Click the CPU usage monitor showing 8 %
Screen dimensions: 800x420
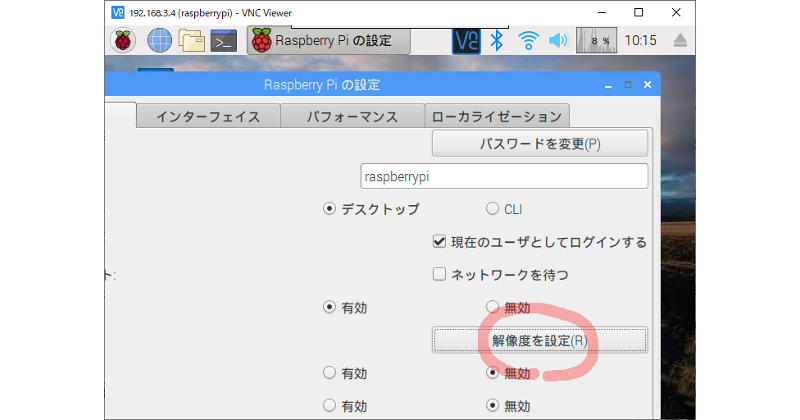(596, 41)
